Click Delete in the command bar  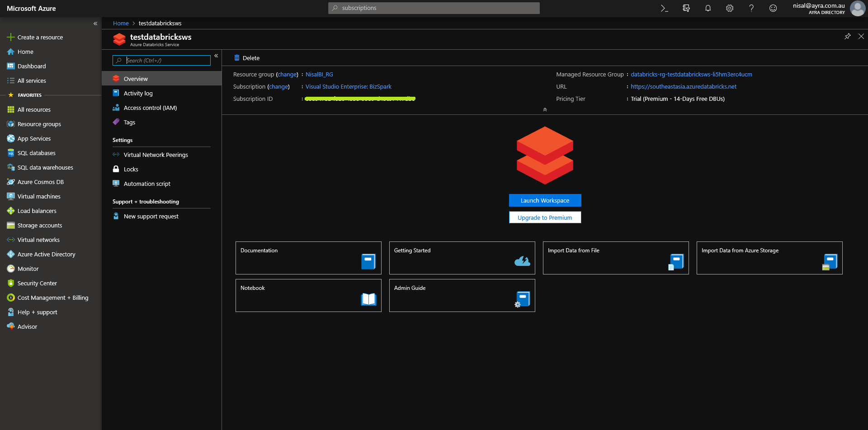coord(247,58)
